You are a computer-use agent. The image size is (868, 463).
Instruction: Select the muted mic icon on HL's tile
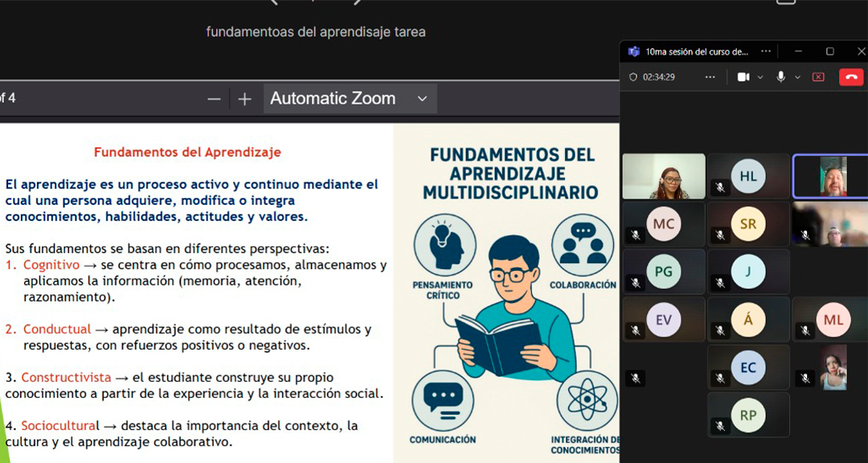[720, 188]
